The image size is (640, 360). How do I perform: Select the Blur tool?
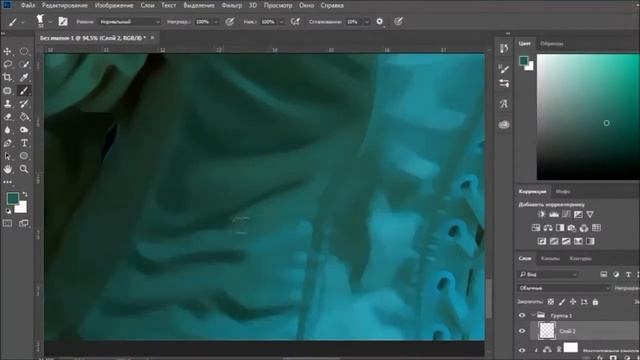[x=7, y=130]
